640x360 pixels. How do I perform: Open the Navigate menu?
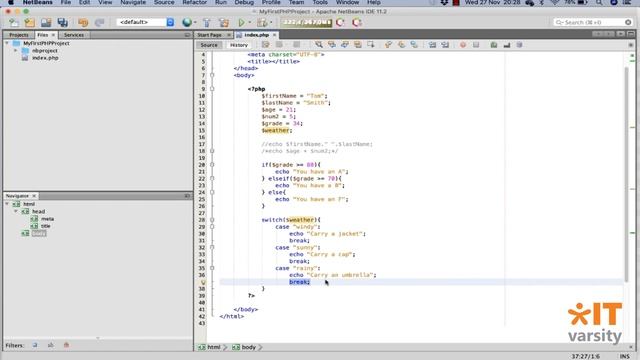(x=133, y=2)
